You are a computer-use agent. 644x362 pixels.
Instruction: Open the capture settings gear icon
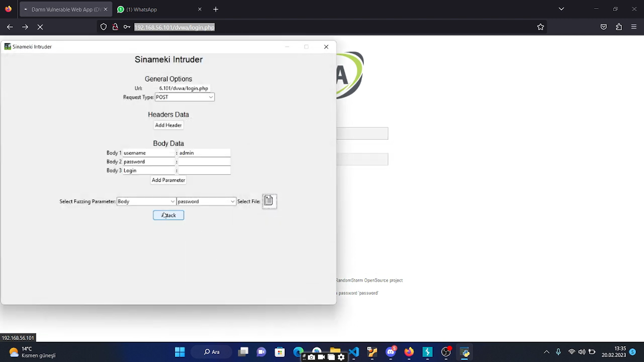pyautogui.click(x=341, y=357)
